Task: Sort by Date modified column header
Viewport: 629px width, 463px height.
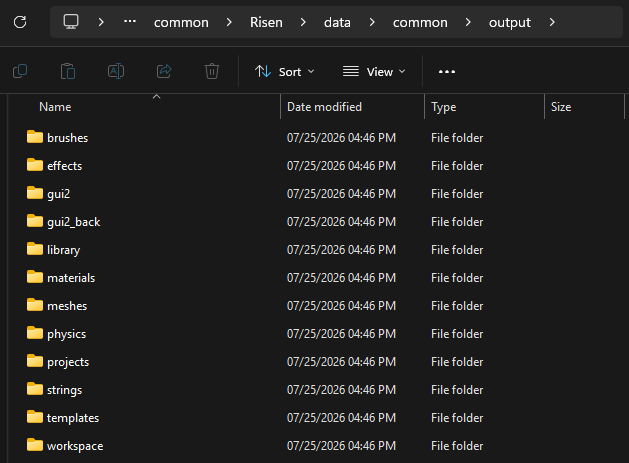Action: click(x=324, y=107)
